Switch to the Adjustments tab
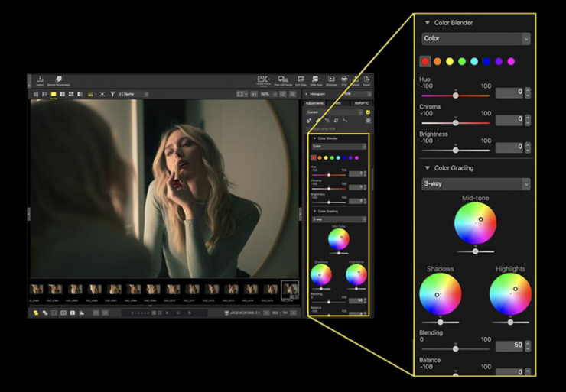The height and width of the screenshot is (392, 566). 314,102
